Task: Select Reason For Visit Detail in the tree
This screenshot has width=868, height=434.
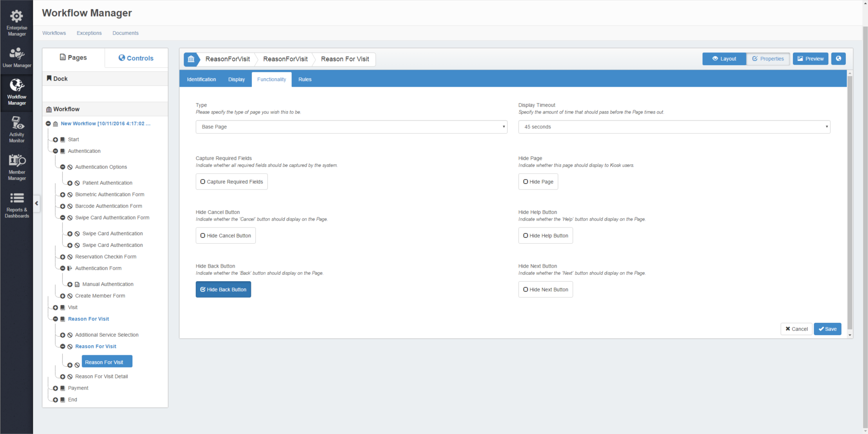Action: tap(101, 377)
